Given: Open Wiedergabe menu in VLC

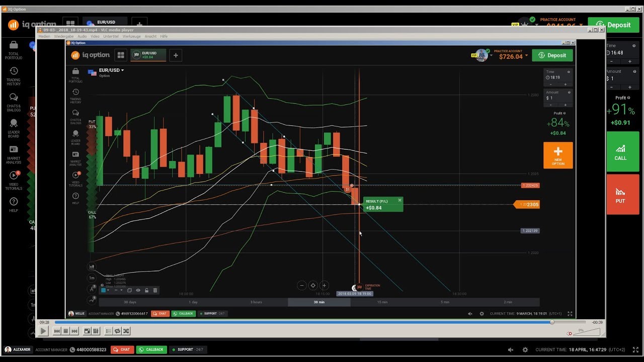Looking at the screenshot, I should pos(64,36).
